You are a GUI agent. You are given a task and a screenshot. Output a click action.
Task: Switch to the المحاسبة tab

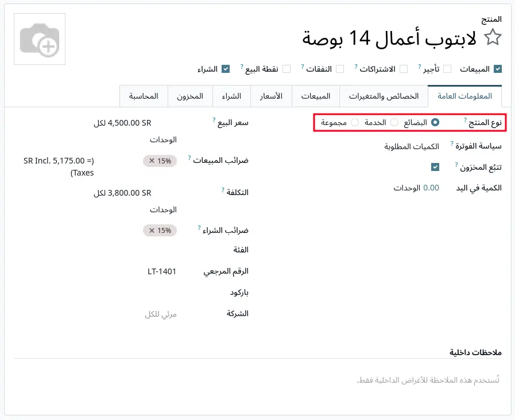[144, 96]
